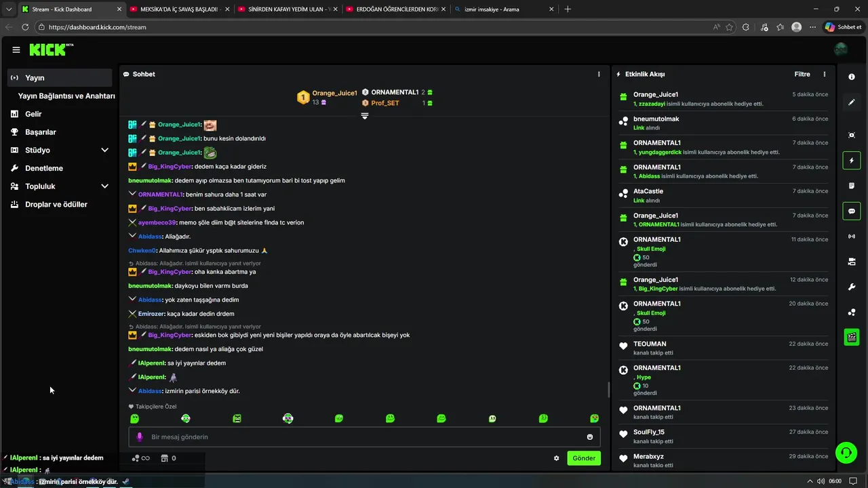Toggle the Activity Feed lightning panel button
Screen dimensions: 868x488
(852, 161)
